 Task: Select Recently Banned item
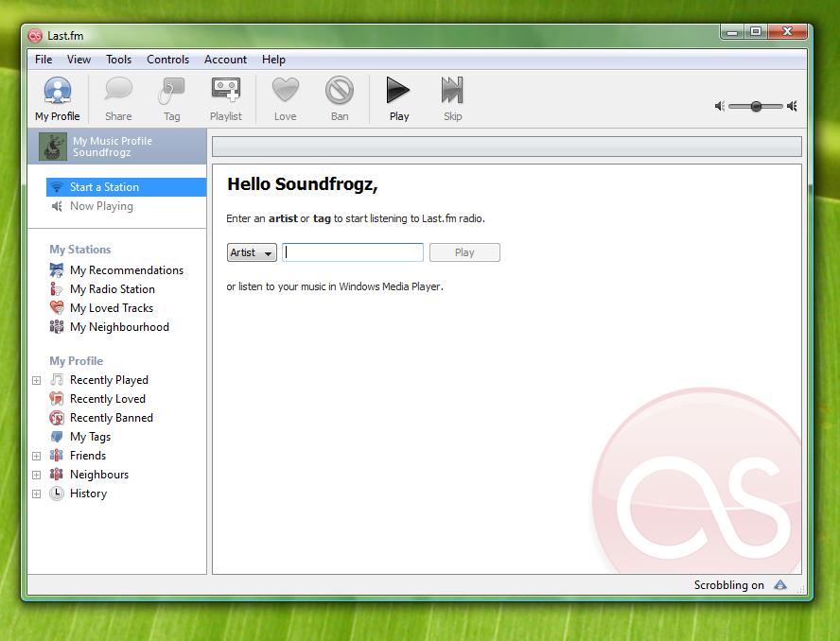[x=101, y=418]
